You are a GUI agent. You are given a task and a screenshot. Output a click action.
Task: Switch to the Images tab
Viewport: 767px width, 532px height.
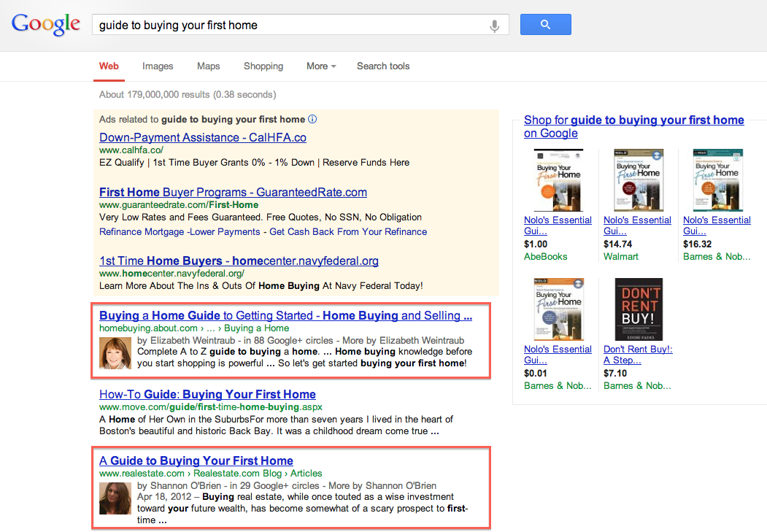(158, 66)
